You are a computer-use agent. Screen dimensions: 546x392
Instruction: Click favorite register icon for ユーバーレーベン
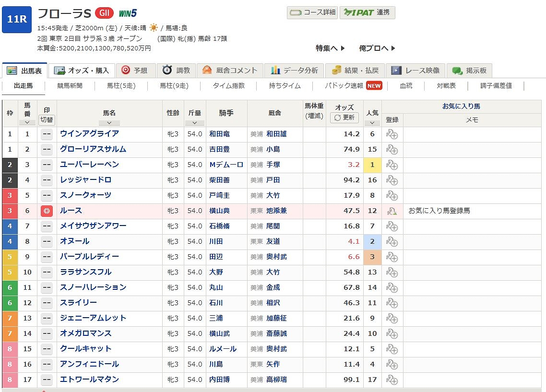(392, 165)
